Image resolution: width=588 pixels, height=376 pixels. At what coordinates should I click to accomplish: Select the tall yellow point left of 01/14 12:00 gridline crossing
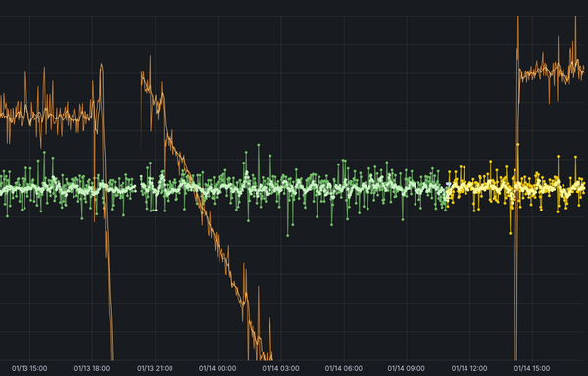pos(461,165)
